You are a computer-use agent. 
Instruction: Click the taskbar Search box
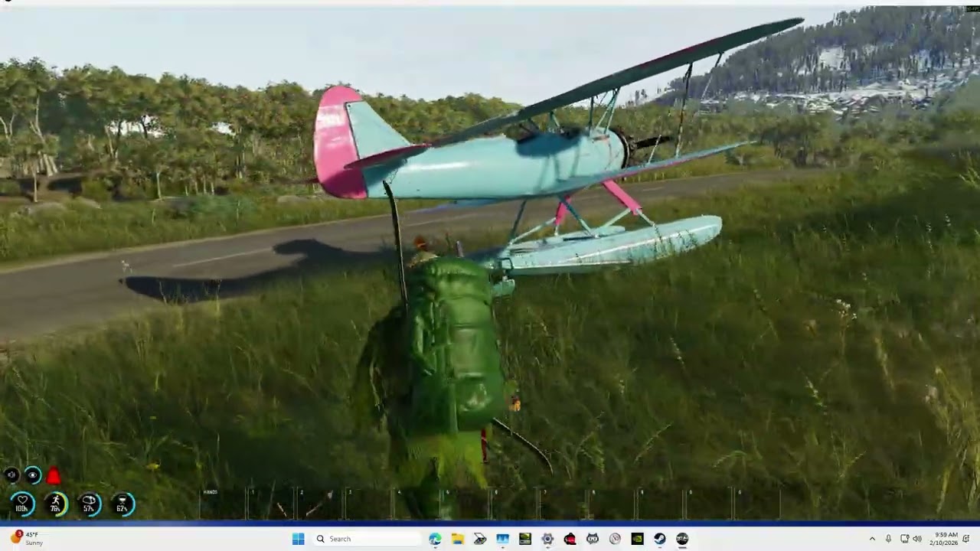tap(367, 539)
